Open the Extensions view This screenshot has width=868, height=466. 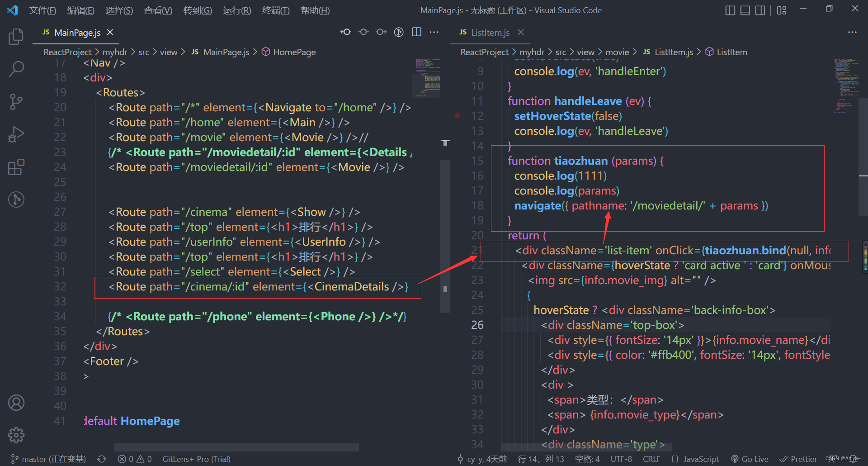coord(16,167)
